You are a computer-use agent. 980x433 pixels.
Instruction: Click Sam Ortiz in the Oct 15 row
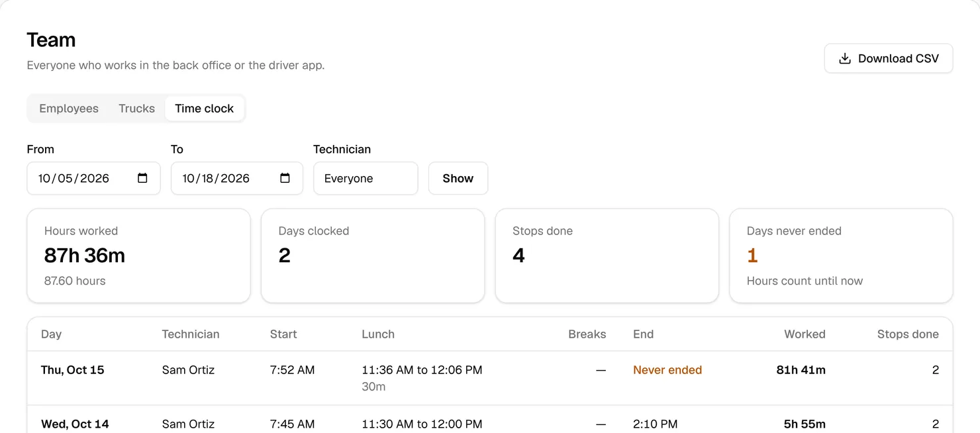click(x=188, y=370)
